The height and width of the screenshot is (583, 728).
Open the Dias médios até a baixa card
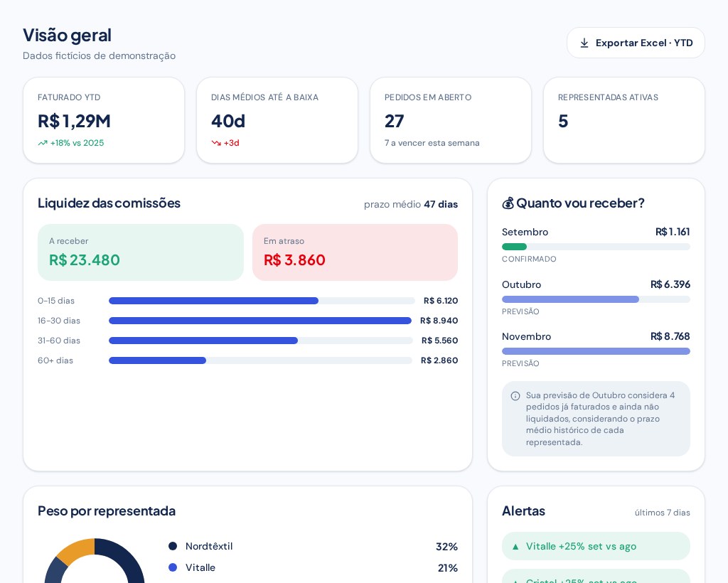click(x=277, y=120)
